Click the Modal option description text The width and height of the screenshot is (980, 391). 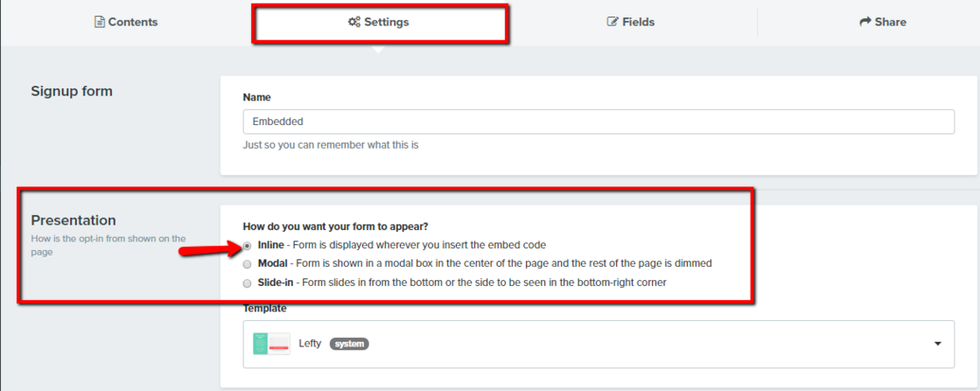[x=507, y=263]
